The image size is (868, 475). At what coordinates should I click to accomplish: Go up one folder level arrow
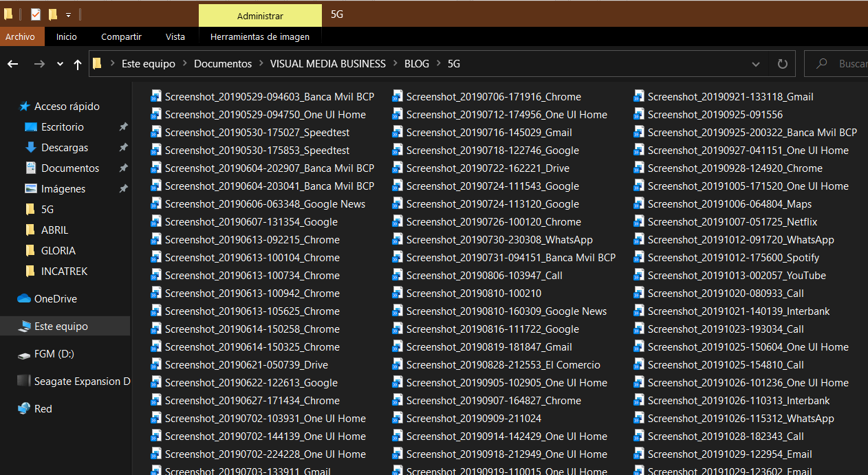[78, 64]
